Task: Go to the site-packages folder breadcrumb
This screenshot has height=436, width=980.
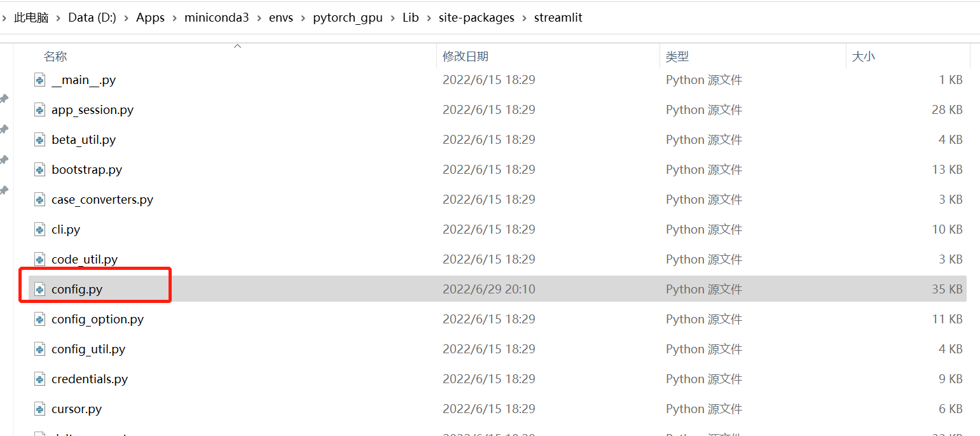Action: pyautogui.click(x=476, y=18)
